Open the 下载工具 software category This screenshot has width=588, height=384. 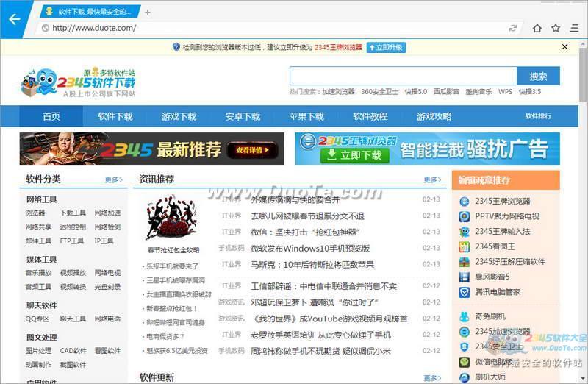[x=73, y=213]
